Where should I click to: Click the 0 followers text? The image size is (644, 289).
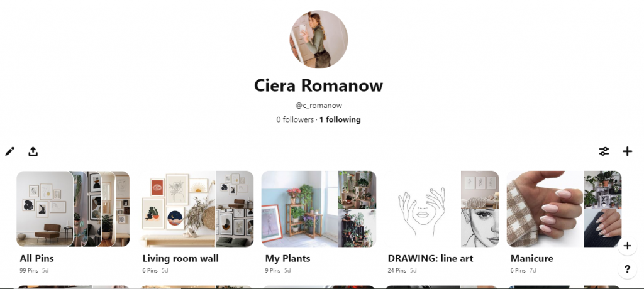(295, 119)
